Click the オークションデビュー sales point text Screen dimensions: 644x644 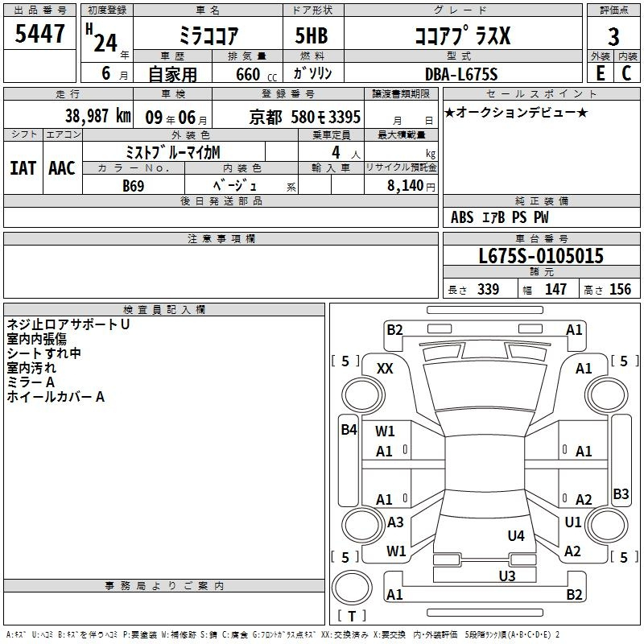[x=516, y=112]
